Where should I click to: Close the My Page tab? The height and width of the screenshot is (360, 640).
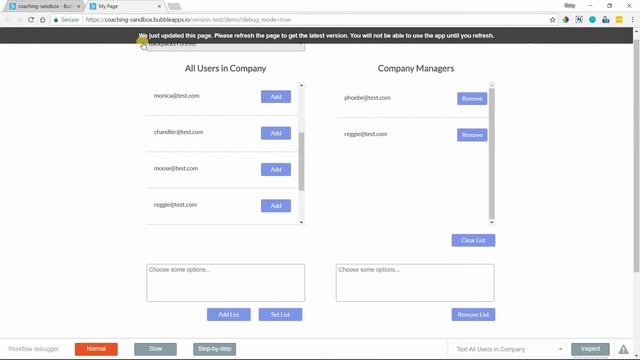159,7
